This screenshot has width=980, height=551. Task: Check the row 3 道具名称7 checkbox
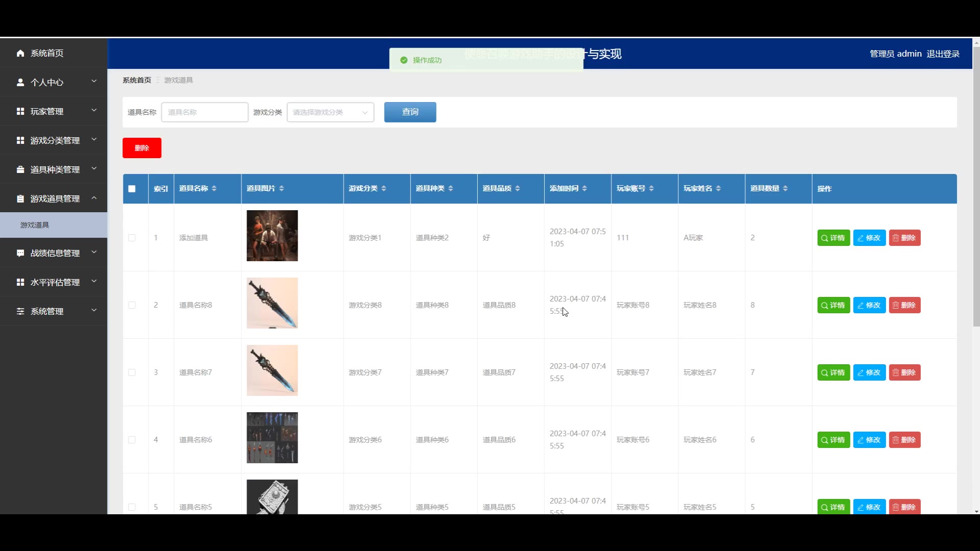[132, 372]
